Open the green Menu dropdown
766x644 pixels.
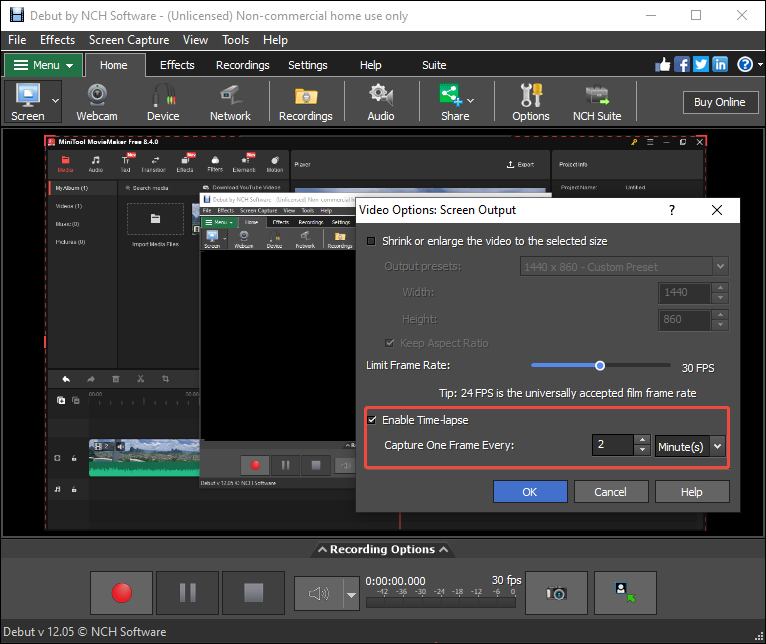coord(43,65)
